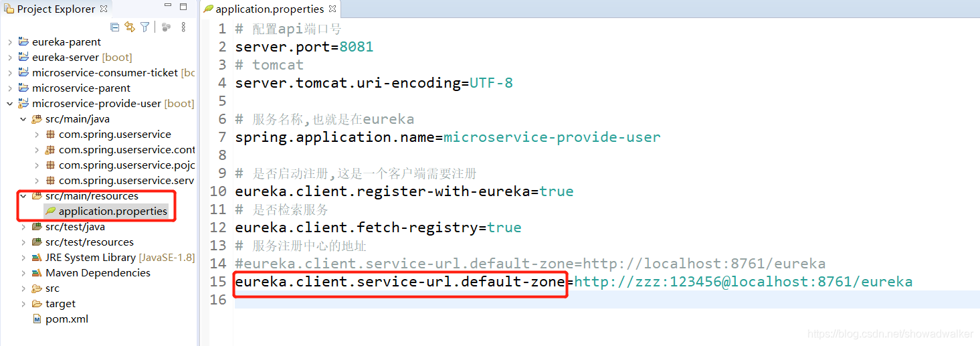Viewport: 980px width, 346px height.
Task: Click the src folder icon
Action: (37, 288)
